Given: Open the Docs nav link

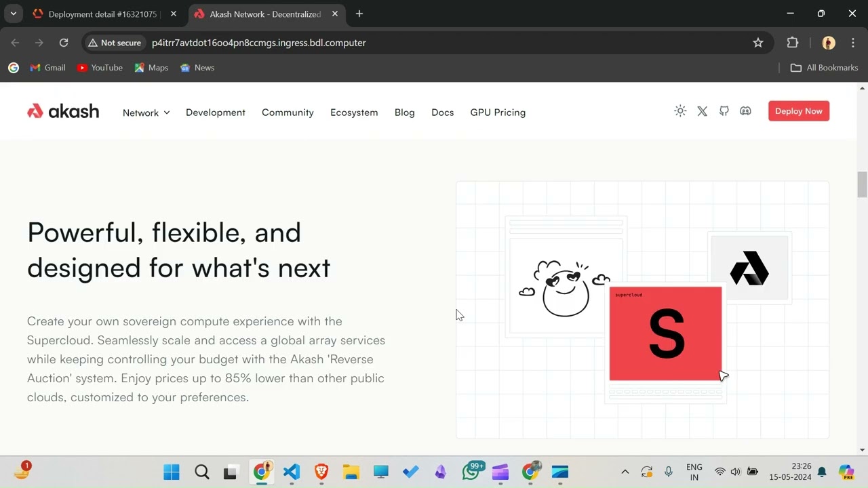Looking at the screenshot, I should (x=442, y=113).
